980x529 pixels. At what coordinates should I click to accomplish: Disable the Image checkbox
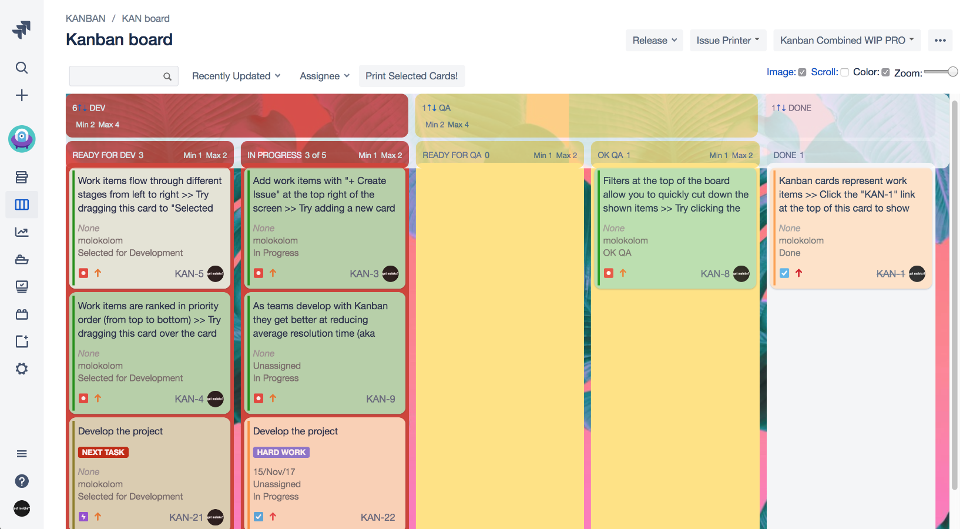[x=802, y=72]
